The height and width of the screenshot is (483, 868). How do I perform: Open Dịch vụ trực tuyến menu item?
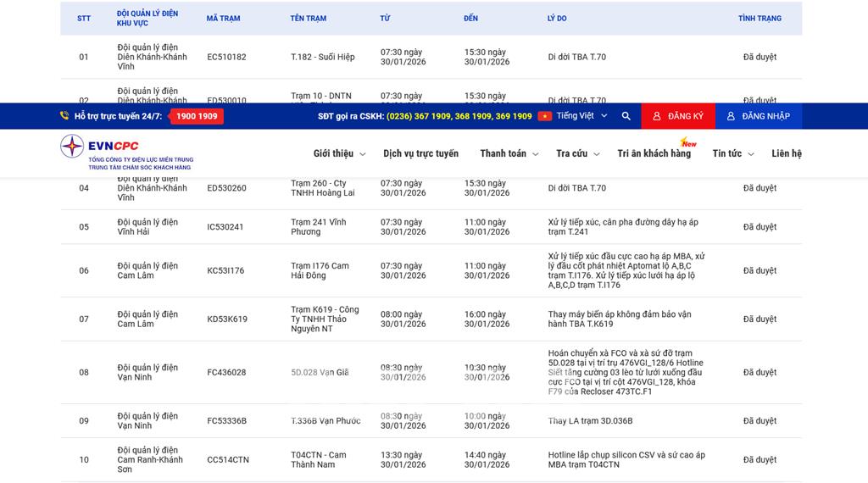coord(420,153)
